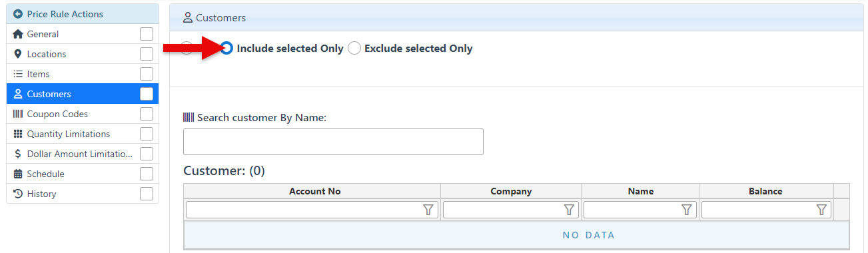Click the Dollar Amount Limitations dollar icon
The height and width of the screenshot is (253, 868).
coord(18,154)
